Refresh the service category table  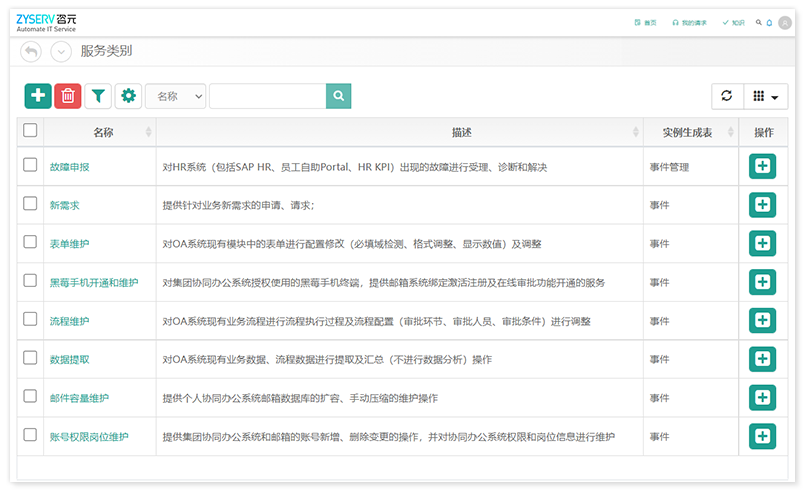pos(727,96)
